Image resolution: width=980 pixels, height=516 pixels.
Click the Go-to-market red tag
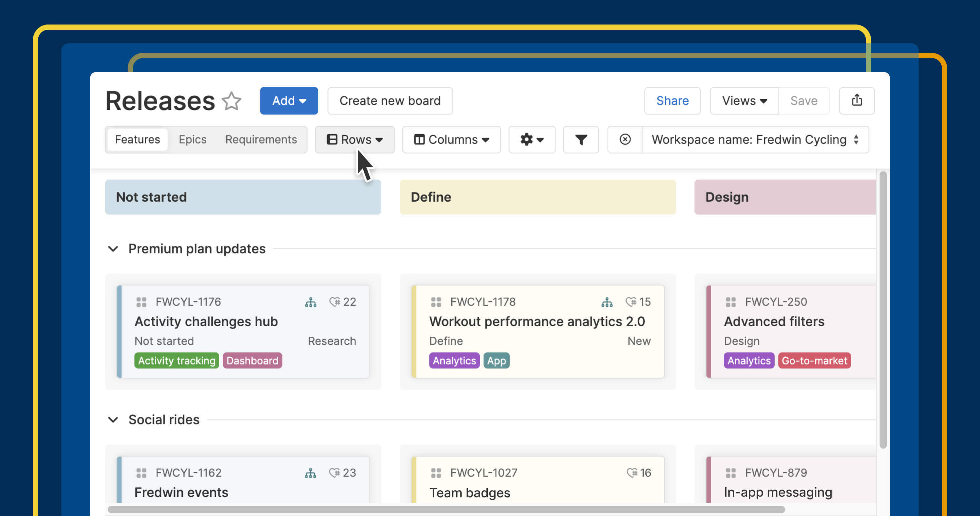click(814, 360)
